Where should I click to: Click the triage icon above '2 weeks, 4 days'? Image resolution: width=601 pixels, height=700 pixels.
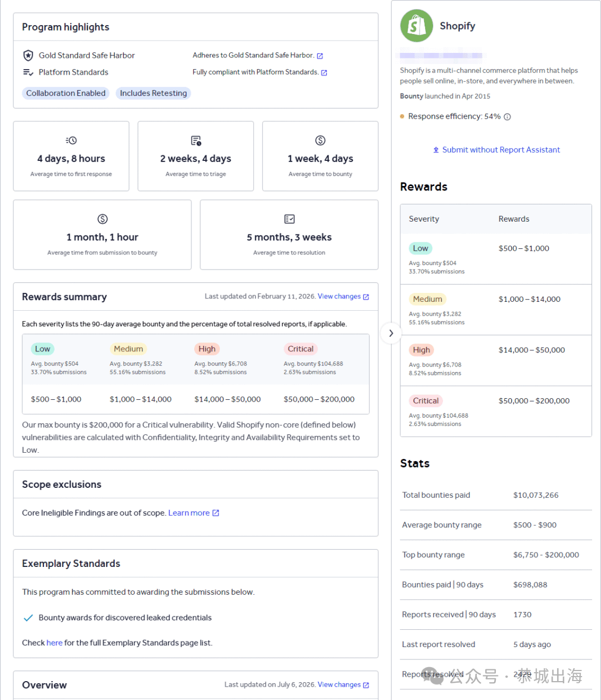pyautogui.click(x=196, y=140)
